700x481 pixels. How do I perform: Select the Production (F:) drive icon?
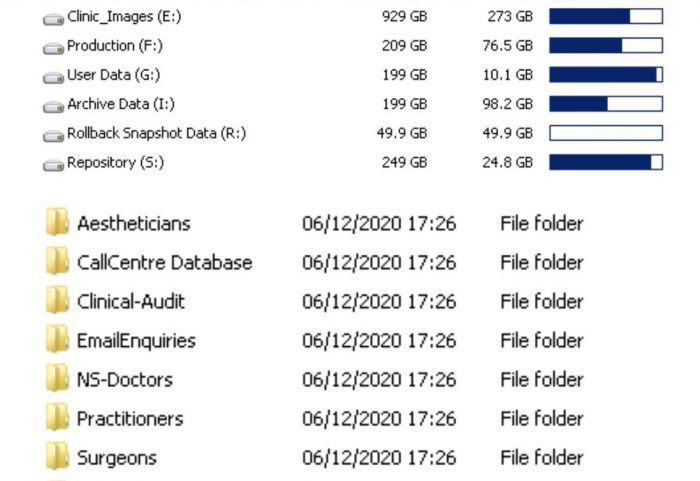click(x=53, y=49)
